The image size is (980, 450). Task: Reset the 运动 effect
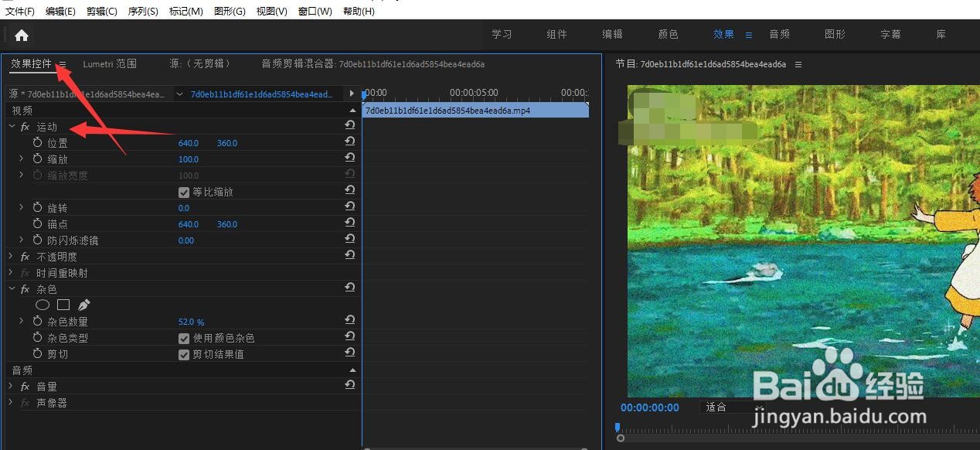point(350,125)
